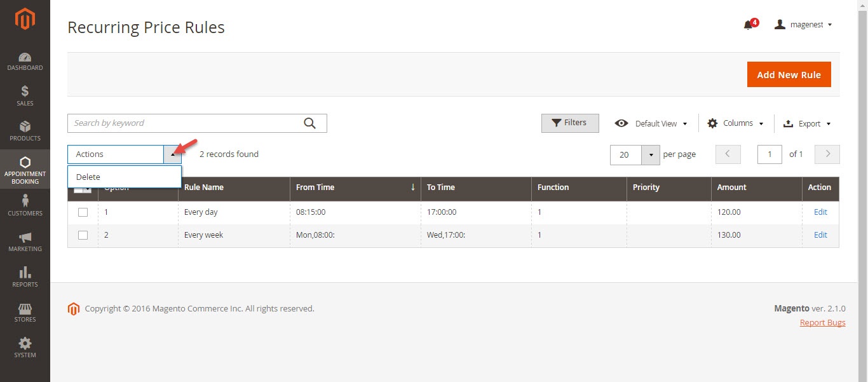Expand the Columns dropdown

736,123
